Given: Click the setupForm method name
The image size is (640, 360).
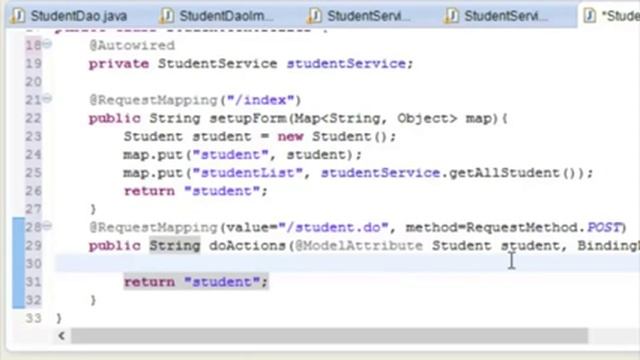Looking at the screenshot, I should 249,118.
